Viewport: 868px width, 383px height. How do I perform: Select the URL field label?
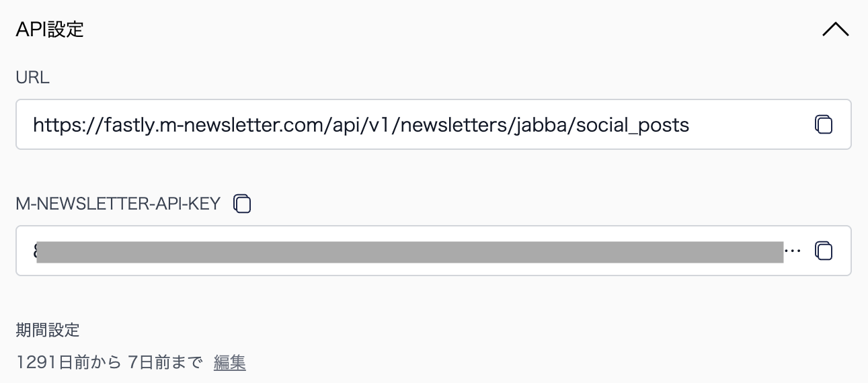click(33, 77)
